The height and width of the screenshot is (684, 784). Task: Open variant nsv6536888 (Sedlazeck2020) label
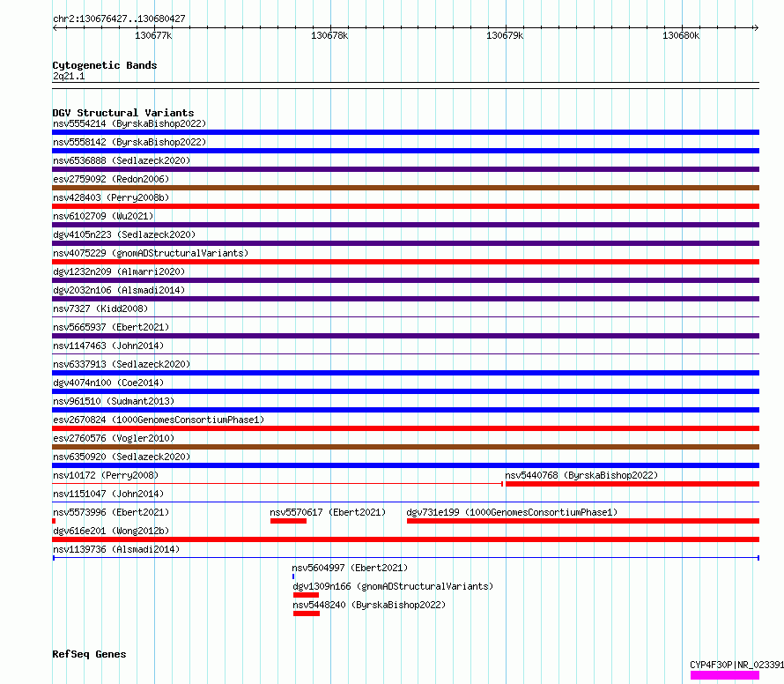coord(122,160)
